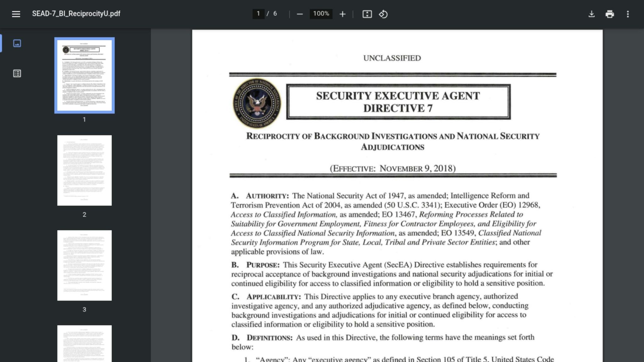Rotate the document counterclockwise

coord(383,14)
